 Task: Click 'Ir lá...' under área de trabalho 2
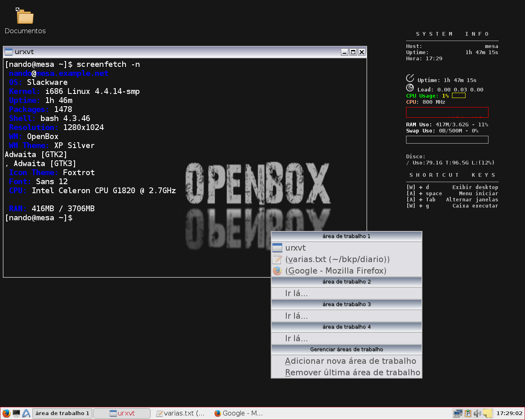[347, 293]
